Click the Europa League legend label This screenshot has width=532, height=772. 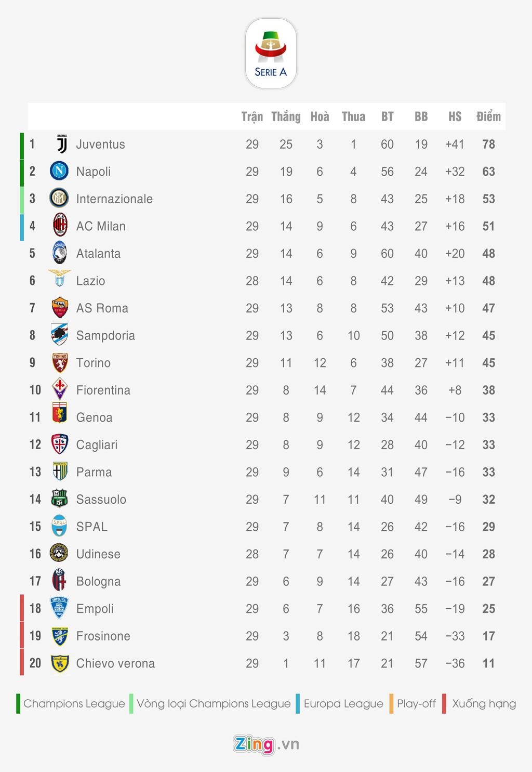343,704
